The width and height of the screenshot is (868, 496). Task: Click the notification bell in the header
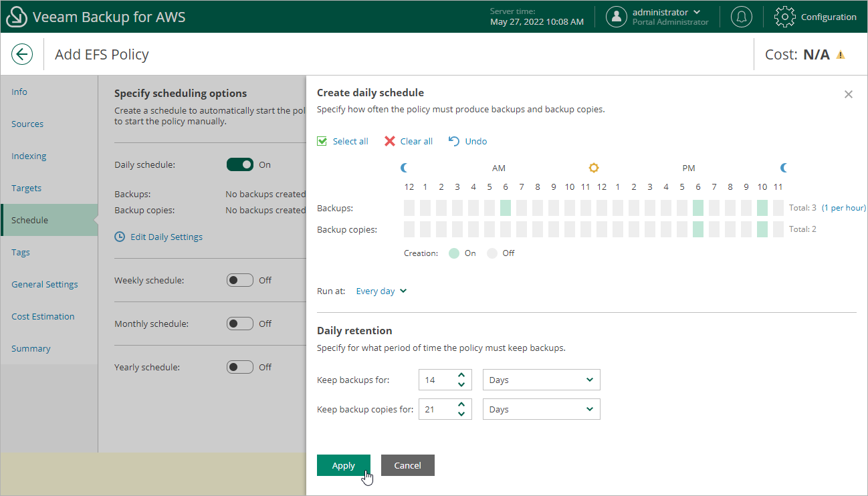741,16
